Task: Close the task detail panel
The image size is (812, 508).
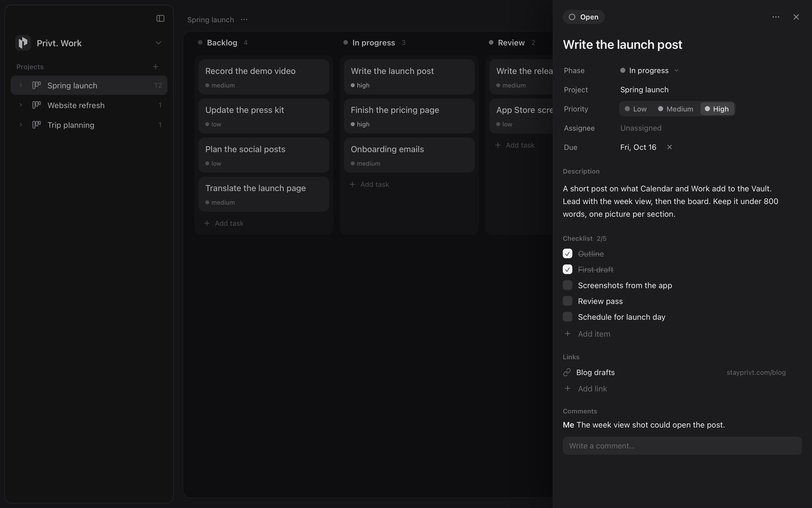Action: 796,17
